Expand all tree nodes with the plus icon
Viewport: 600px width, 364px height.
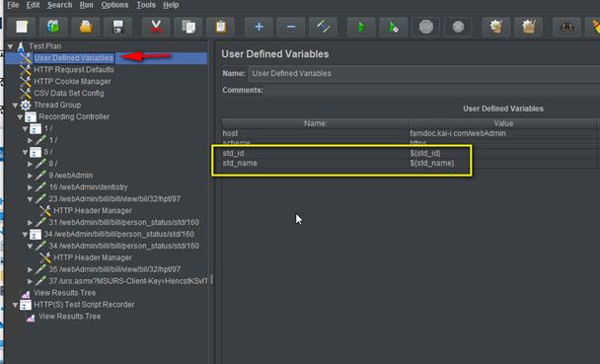[x=259, y=27]
